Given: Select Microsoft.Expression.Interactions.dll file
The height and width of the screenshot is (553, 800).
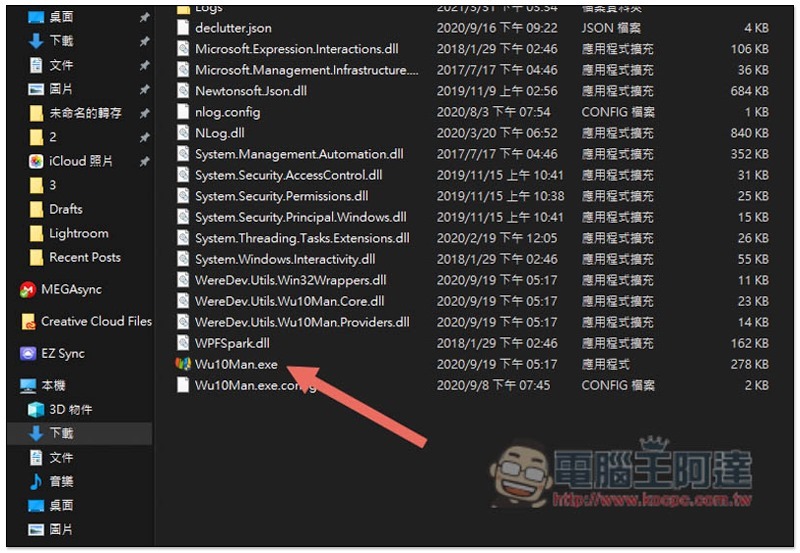Looking at the screenshot, I should tap(296, 49).
